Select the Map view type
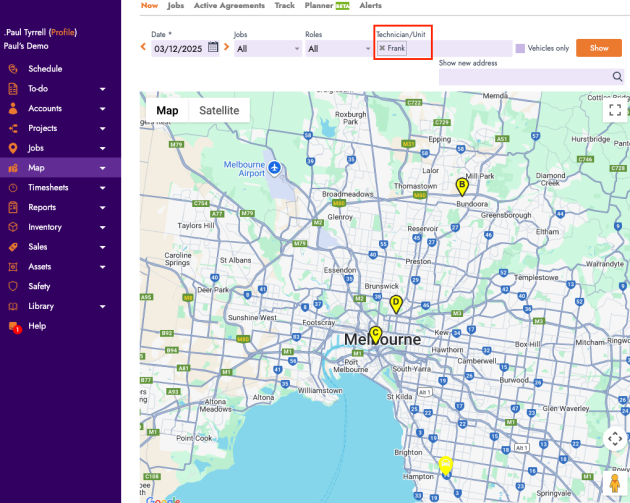Screen dimensions: 630x503 tap(167, 111)
